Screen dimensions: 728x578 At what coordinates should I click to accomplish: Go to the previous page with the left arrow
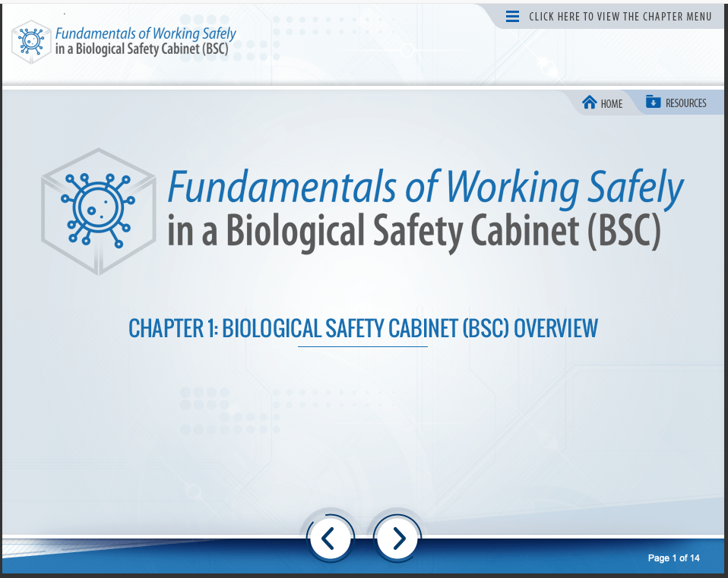pos(330,538)
